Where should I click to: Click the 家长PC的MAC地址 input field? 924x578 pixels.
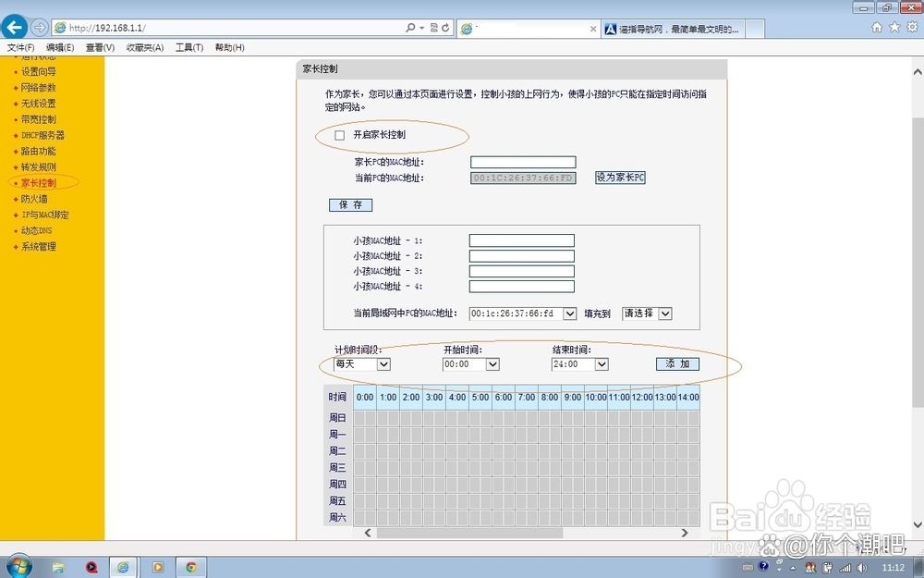tap(523, 162)
